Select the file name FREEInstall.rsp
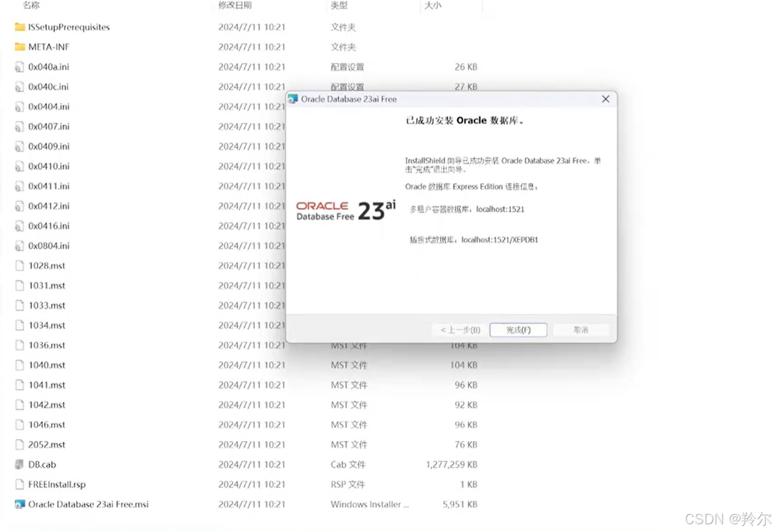The image size is (774, 532). [57, 484]
